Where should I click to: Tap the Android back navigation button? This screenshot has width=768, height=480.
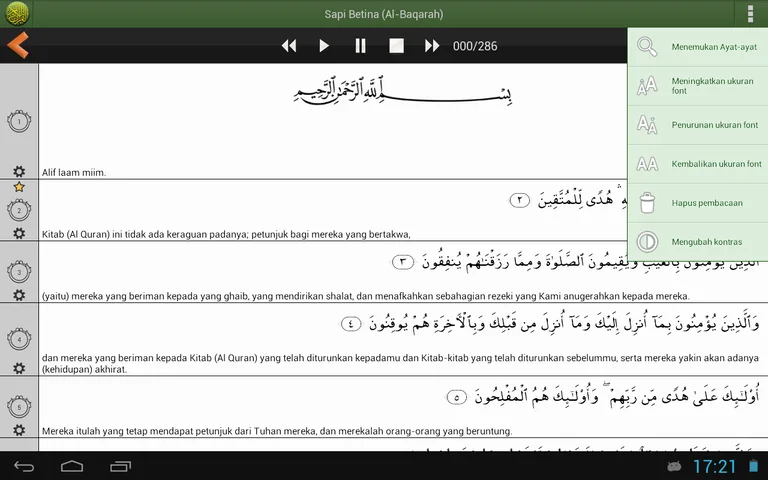24,466
